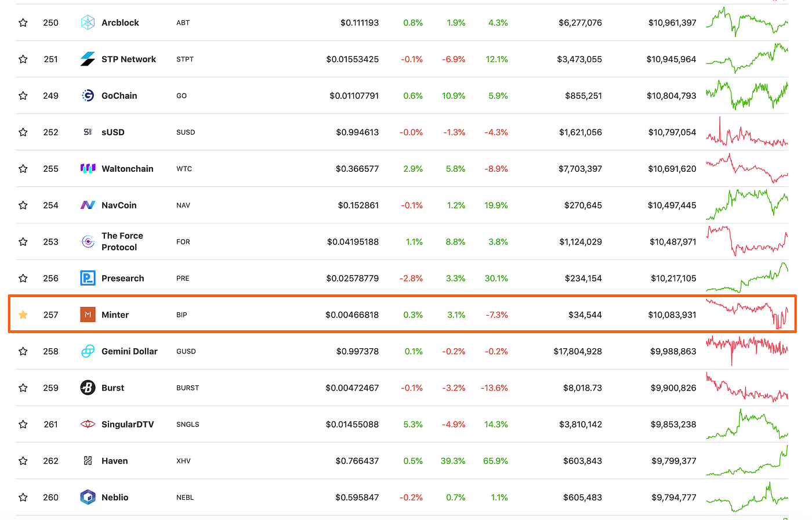
Task: Add sUSD to favorites via star
Action: [x=23, y=132]
